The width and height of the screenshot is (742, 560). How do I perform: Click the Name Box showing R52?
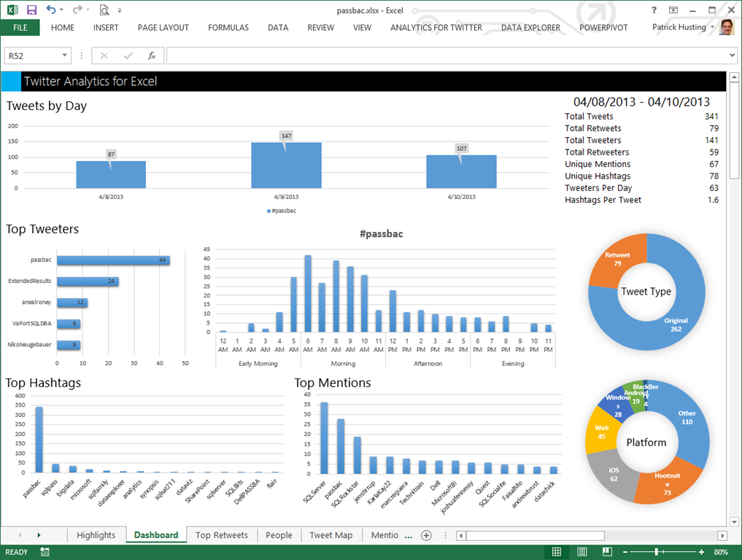click(x=33, y=55)
